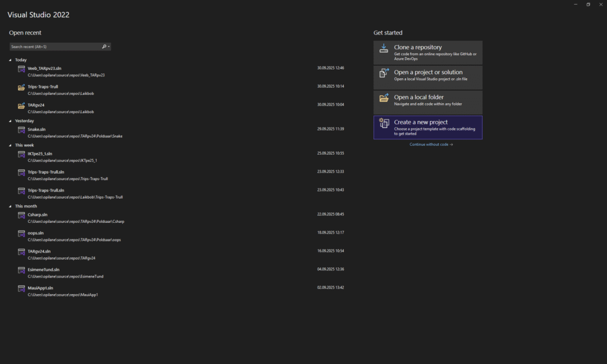Collapse the Today group
The image size is (607, 364).
pyautogui.click(x=10, y=60)
